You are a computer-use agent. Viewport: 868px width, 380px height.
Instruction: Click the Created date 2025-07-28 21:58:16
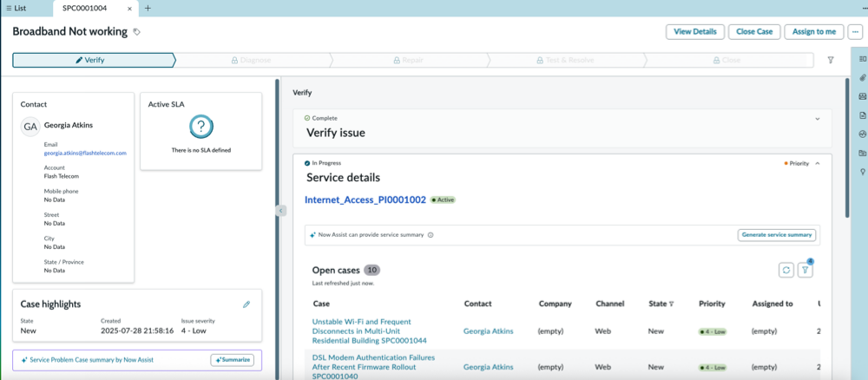tap(137, 331)
